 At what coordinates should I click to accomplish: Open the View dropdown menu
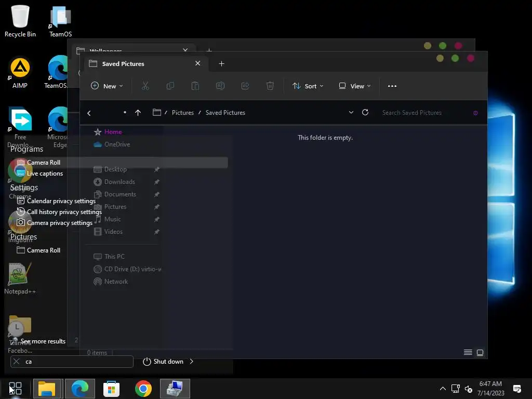pyautogui.click(x=355, y=86)
